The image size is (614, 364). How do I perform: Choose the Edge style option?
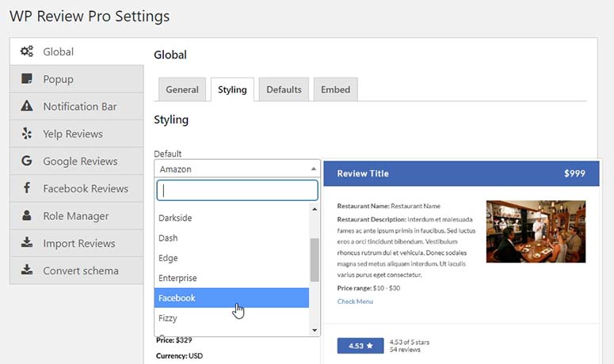(x=231, y=258)
